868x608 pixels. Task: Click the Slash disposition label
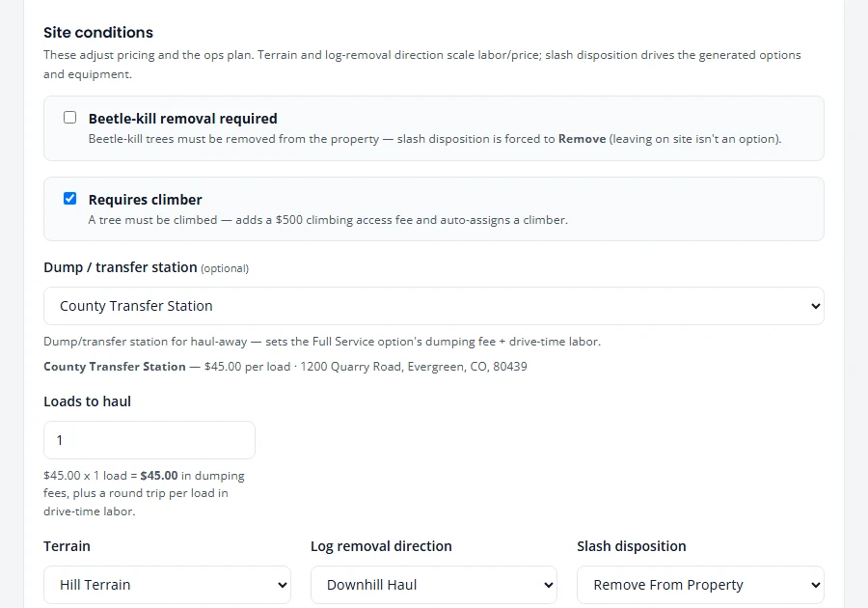pyautogui.click(x=632, y=546)
